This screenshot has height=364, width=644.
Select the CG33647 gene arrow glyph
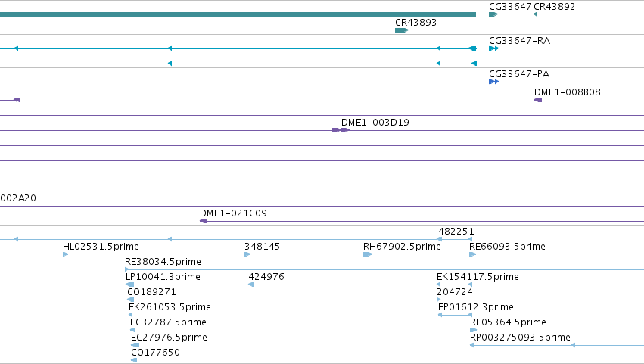(493, 14)
